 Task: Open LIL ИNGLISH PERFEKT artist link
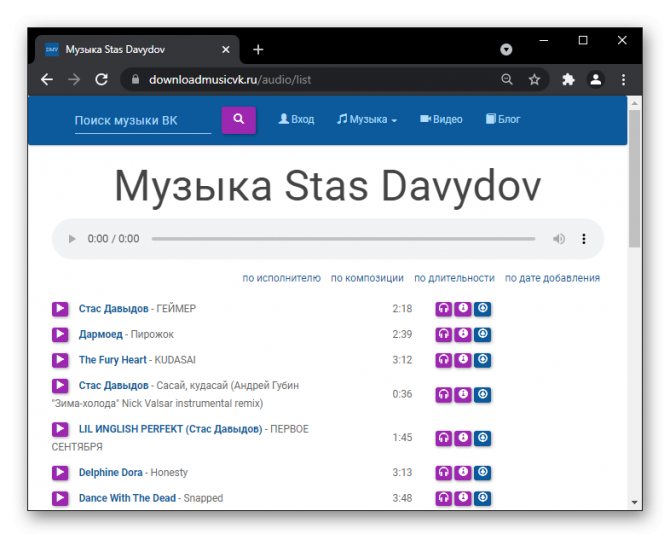(170, 429)
